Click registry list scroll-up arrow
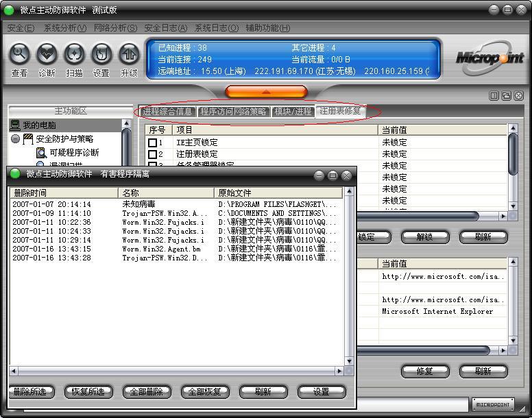This screenshot has height=418, width=532. click(513, 128)
